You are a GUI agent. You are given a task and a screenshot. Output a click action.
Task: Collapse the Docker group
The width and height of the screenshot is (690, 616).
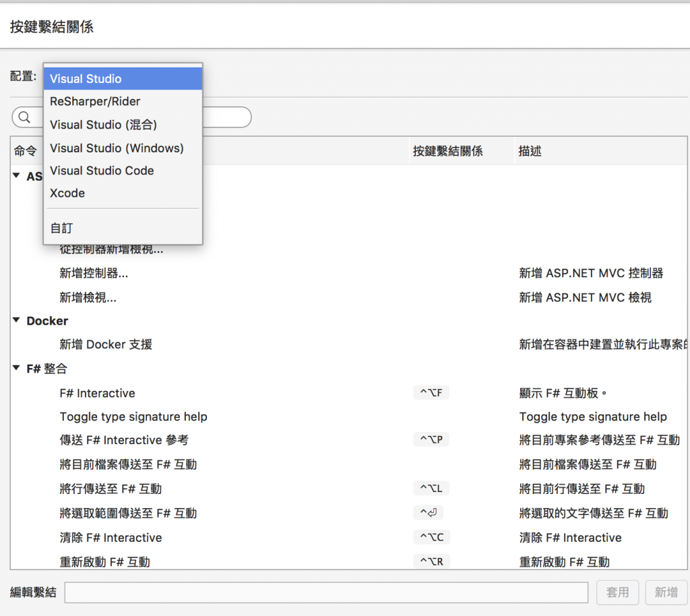click(16, 320)
